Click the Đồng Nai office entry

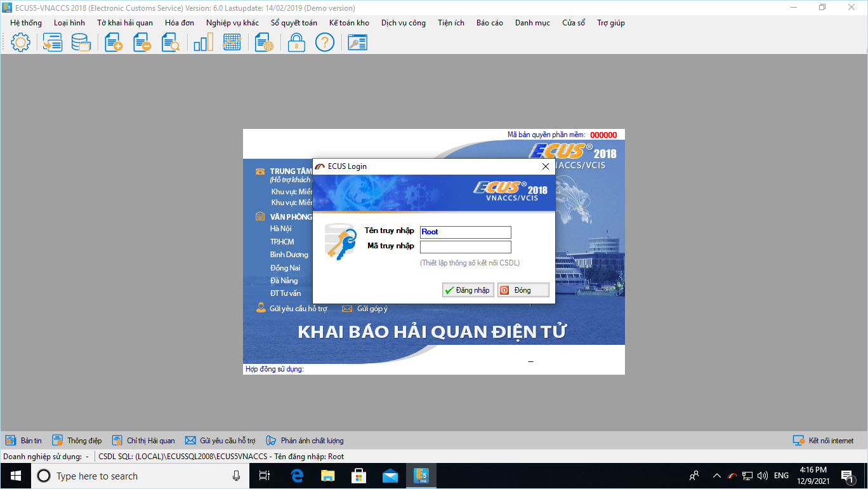[285, 268]
